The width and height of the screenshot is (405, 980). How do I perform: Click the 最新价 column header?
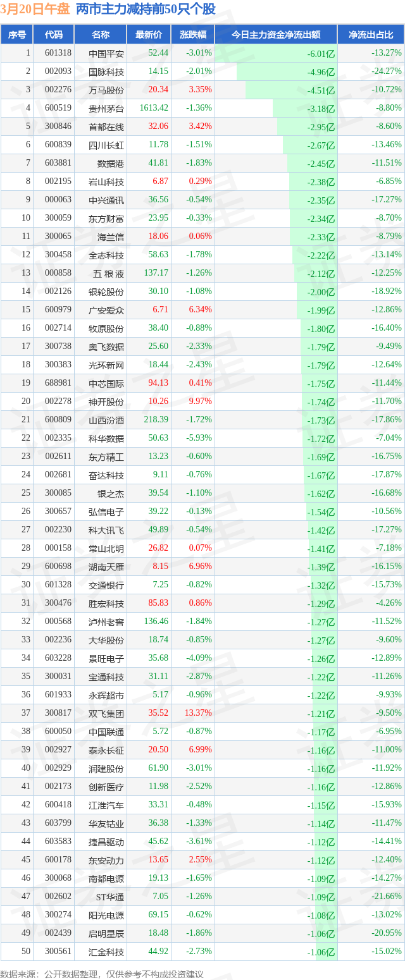tap(149, 35)
